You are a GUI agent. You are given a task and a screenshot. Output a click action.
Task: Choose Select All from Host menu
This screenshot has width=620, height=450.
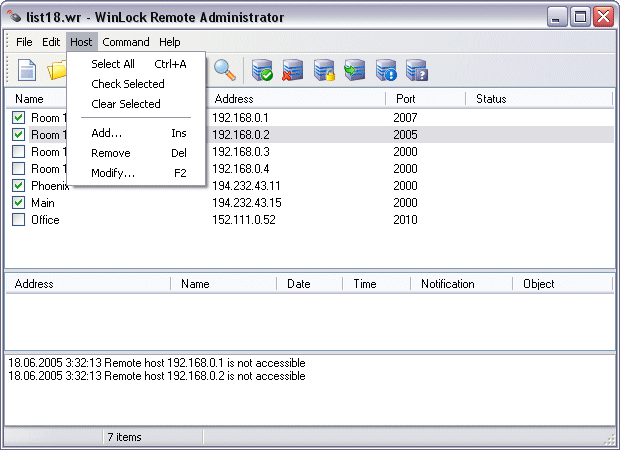[x=136, y=64]
